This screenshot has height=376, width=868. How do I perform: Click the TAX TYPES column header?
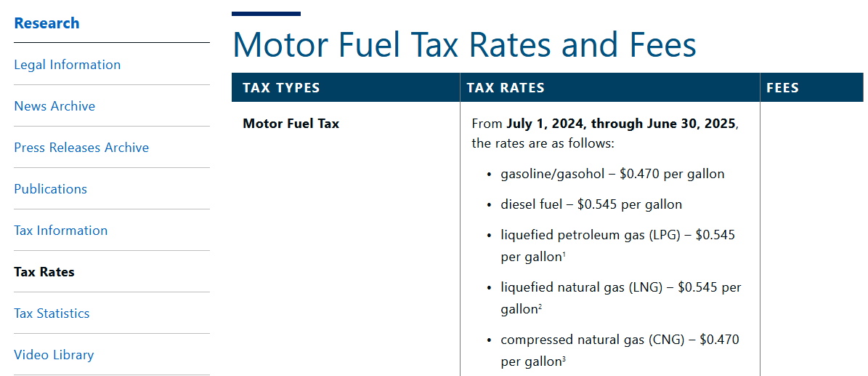[281, 87]
